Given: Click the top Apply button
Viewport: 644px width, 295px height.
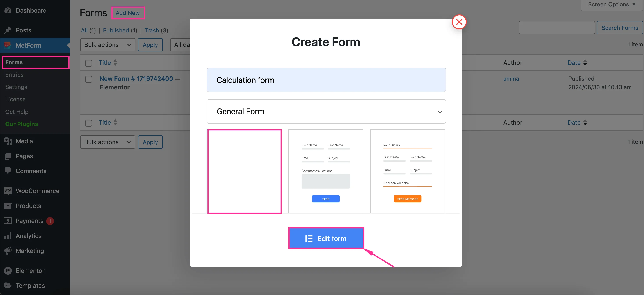Looking at the screenshot, I should click(150, 45).
